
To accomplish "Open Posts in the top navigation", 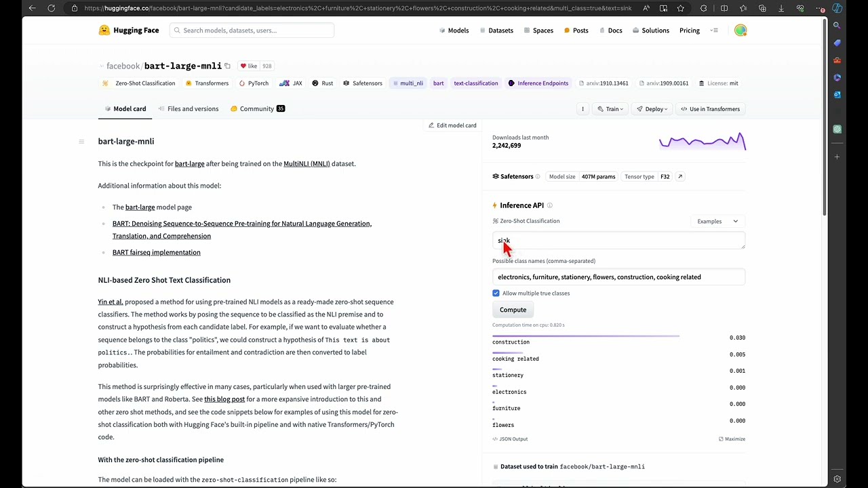I will coord(576,30).
